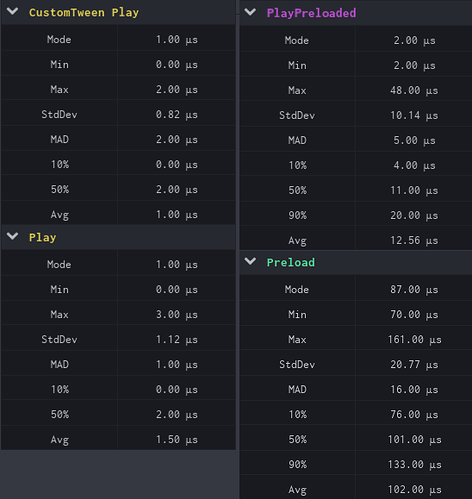Collapse the Preload section chevron

click(x=250, y=262)
